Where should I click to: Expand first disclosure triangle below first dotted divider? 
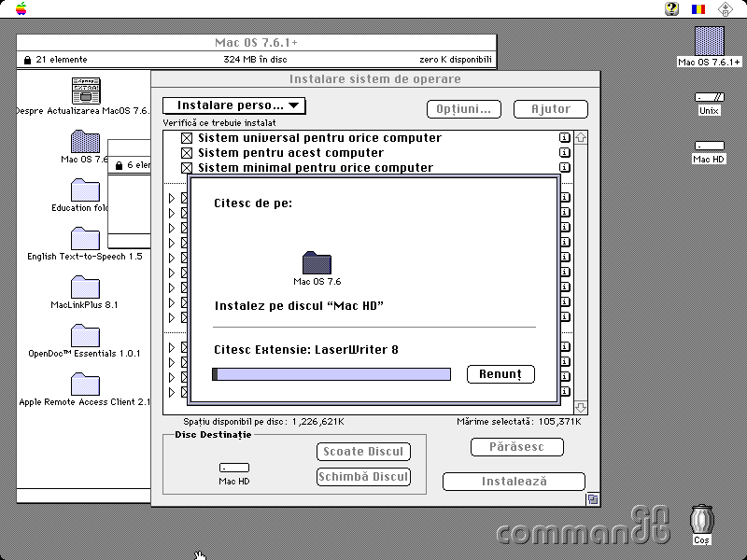[x=172, y=198]
